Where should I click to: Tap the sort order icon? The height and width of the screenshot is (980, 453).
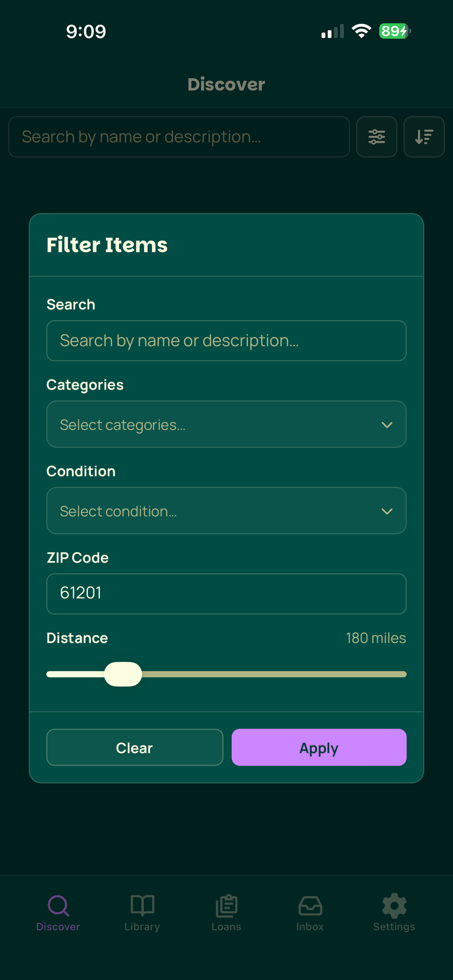(424, 137)
